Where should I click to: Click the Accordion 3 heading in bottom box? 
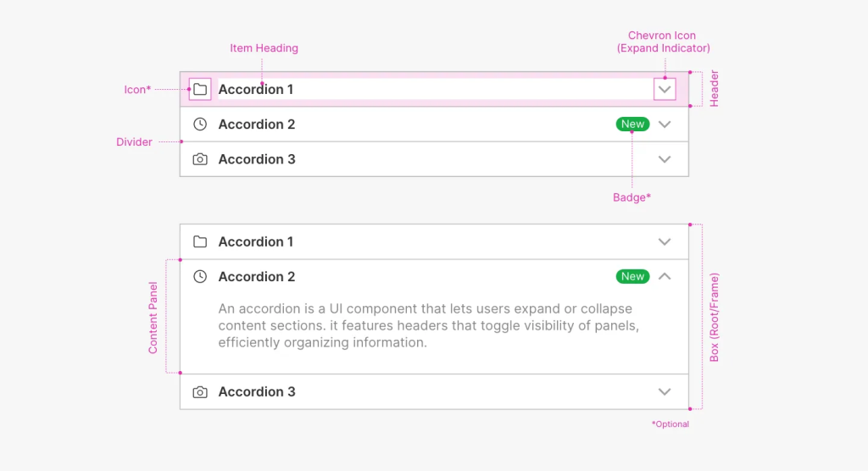click(256, 392)
